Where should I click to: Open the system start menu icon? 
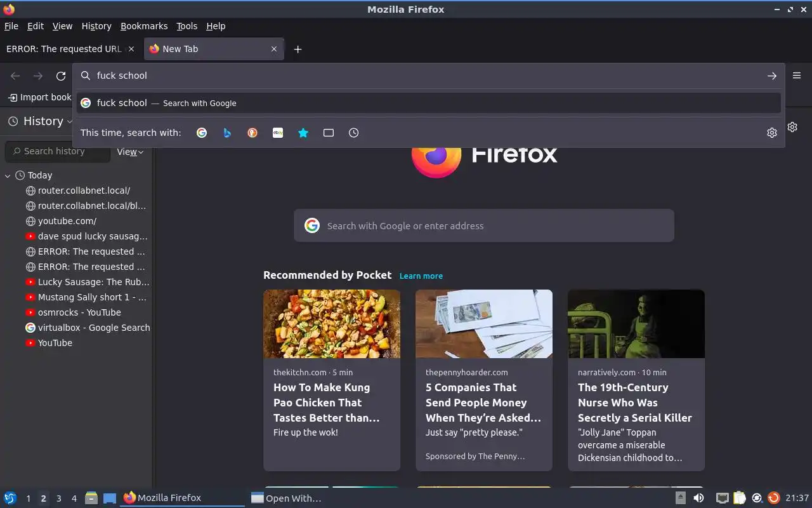(10, 498)
